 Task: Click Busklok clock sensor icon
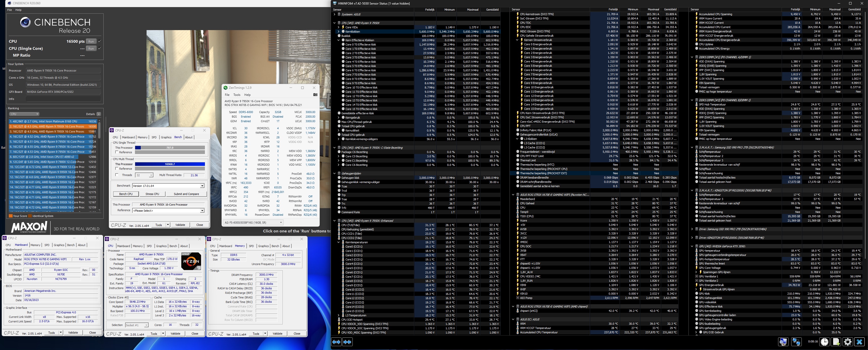coord(339,36)
